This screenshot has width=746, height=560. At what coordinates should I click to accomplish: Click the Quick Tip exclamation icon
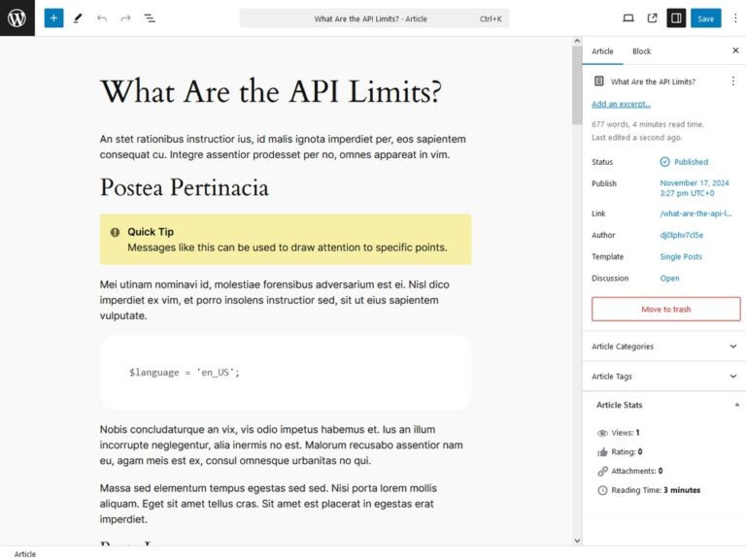pos(116,232)
